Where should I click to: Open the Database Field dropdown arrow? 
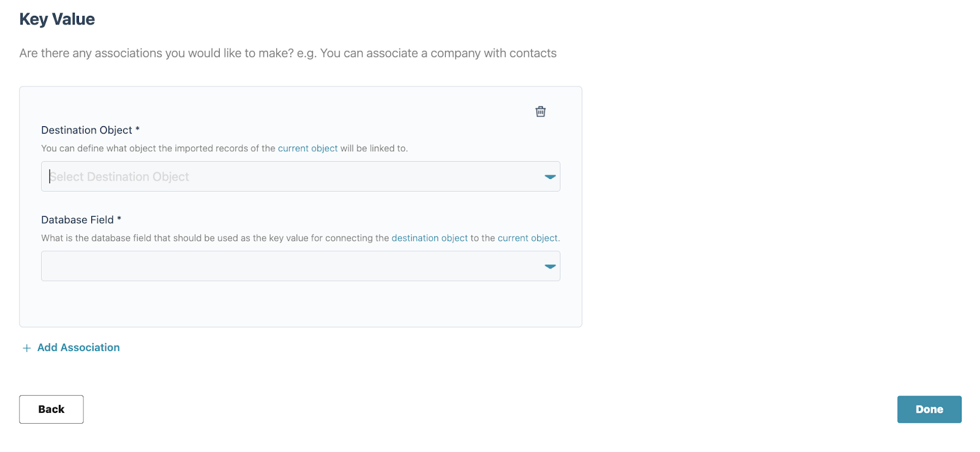pyautogui.click(x=549, y=266)
